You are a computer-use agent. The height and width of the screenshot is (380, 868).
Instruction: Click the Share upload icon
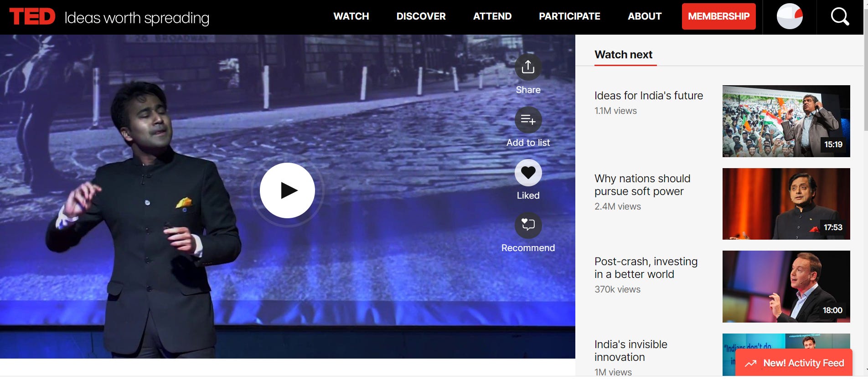tap(528, 67)
